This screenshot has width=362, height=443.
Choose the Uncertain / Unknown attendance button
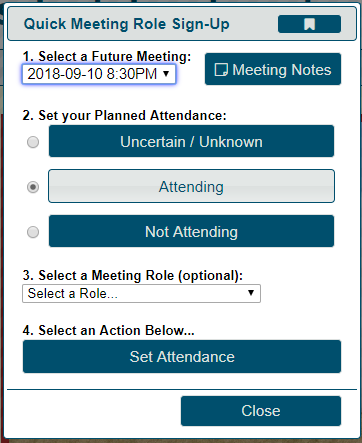click(x=191, y=141)
